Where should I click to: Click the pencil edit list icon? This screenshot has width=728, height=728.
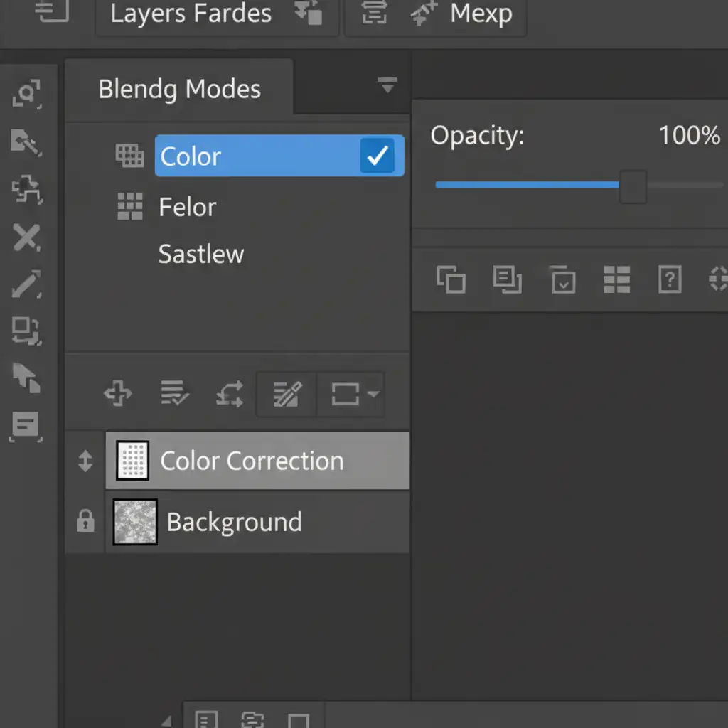[x=287, y=393]
